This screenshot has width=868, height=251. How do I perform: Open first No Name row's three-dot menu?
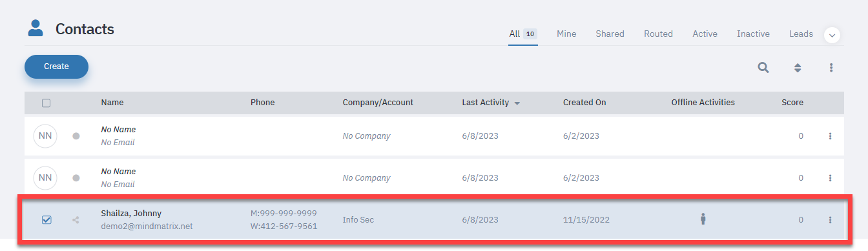coord(830,136)
